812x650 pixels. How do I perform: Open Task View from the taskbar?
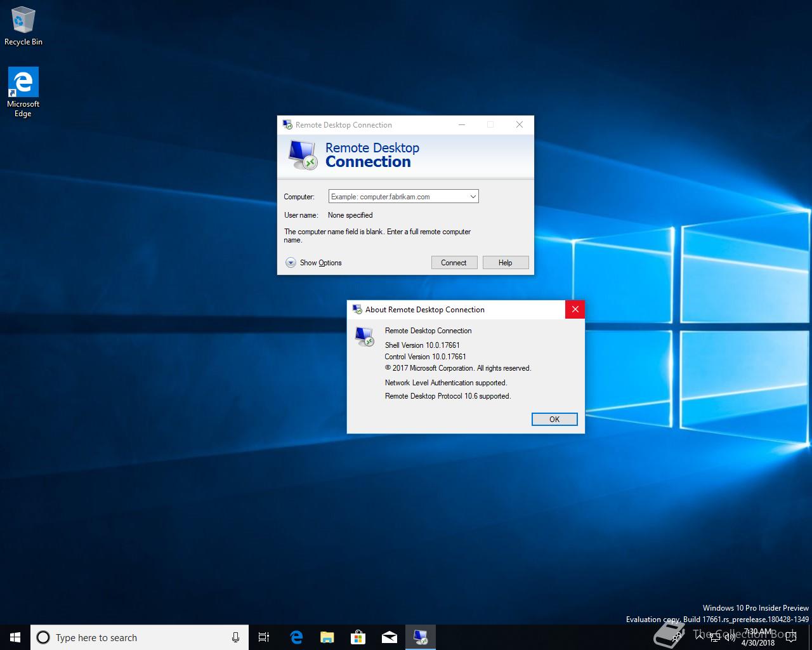tap(264, 637)
